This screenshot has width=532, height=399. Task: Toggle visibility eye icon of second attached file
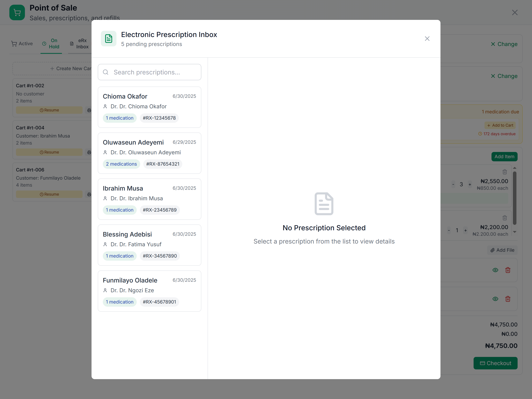click(495, 299)
